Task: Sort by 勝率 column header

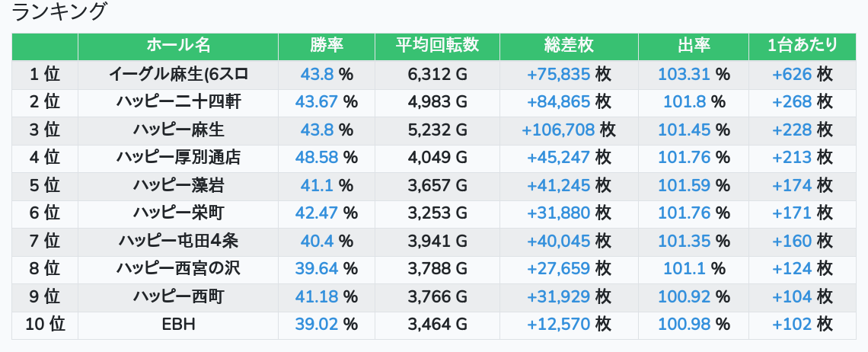Action: [327, 46]
